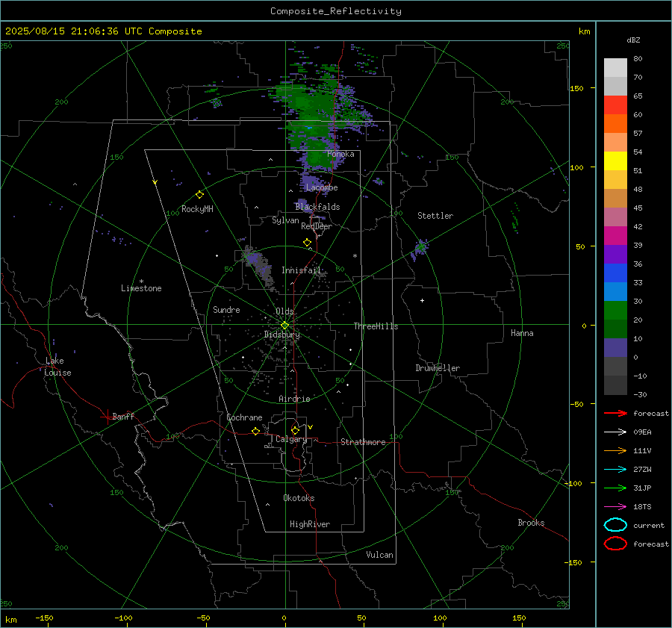This screenshot has width=672, height=628.
Task: Click the ThreeHills city label
Action: (376, 326)
